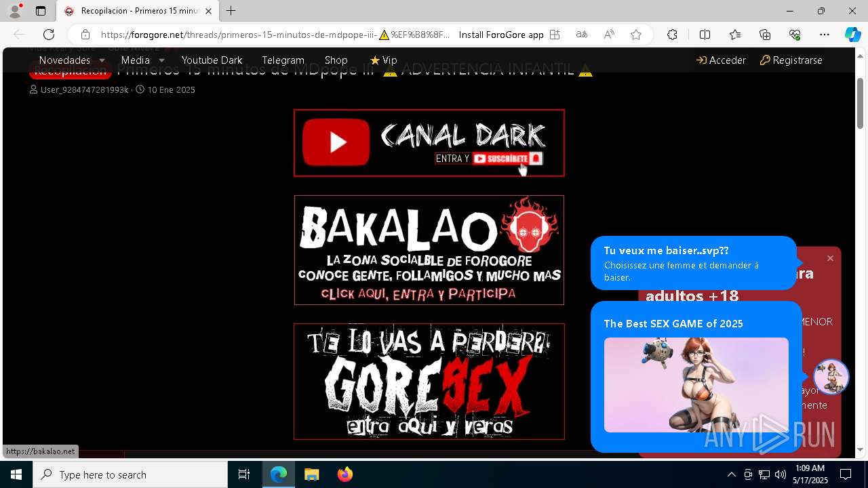Open the Favorites list icon
Image resolution: width=868 pixels, height=488 pixels.
click(x=735, y=35)
